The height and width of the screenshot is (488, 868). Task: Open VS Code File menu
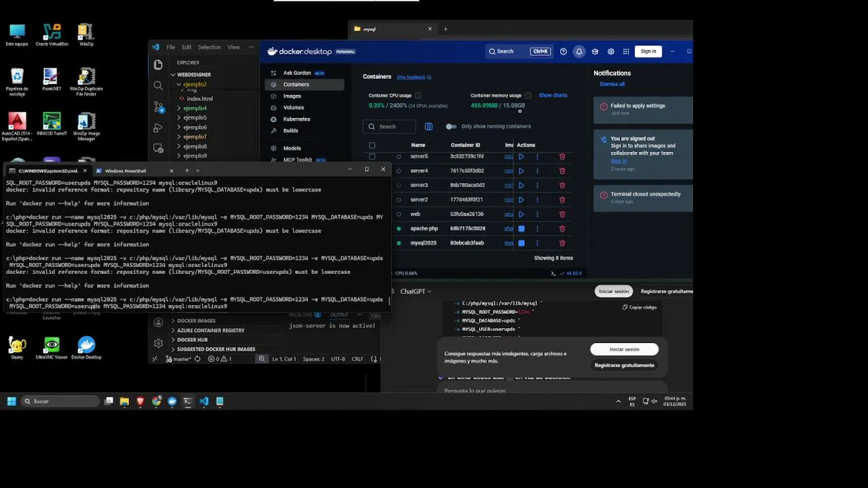(x=171, y=47)
